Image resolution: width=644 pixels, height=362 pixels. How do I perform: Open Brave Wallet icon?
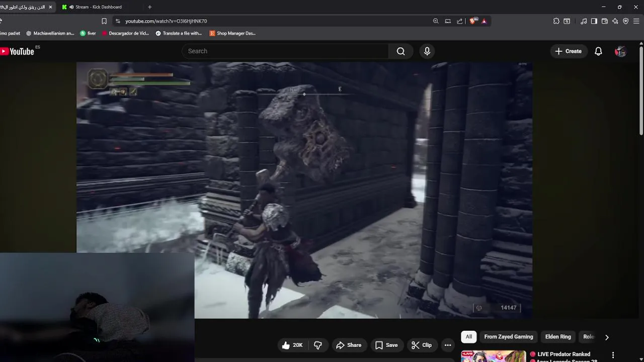coord(605,21)
